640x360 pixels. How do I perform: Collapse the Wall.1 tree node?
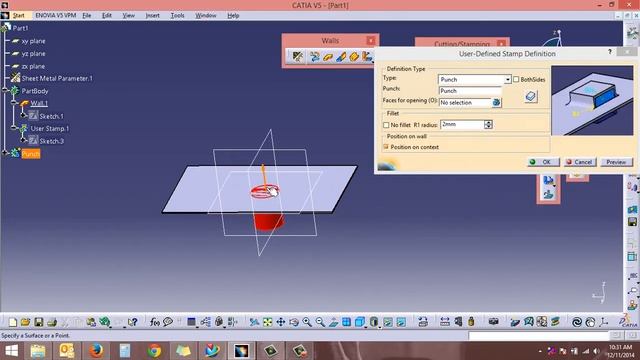click(x=14, y=103)
